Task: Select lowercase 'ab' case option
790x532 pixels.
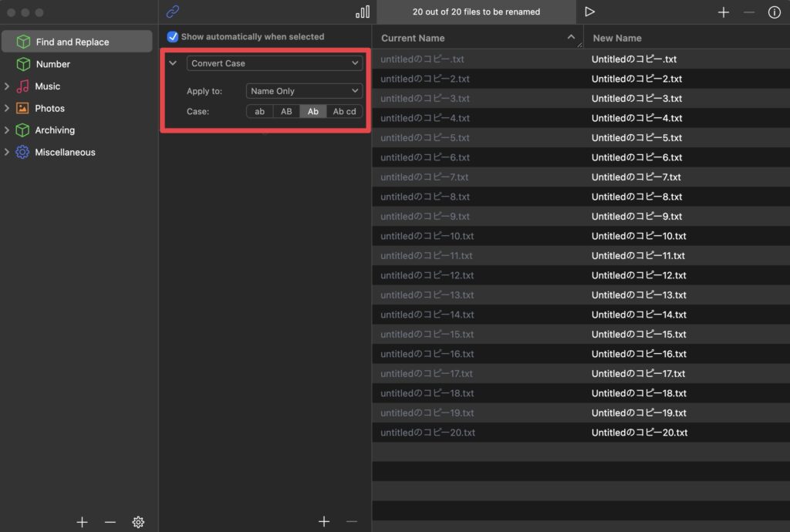Action: pyautogui.click(x=260, y=112)
